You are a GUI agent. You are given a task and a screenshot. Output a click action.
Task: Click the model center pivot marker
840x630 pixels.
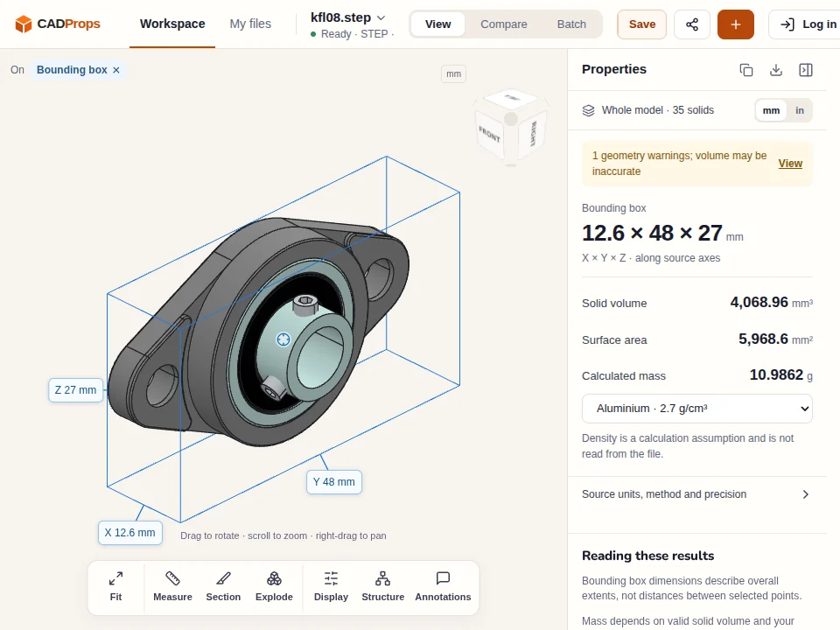point(283,339)
